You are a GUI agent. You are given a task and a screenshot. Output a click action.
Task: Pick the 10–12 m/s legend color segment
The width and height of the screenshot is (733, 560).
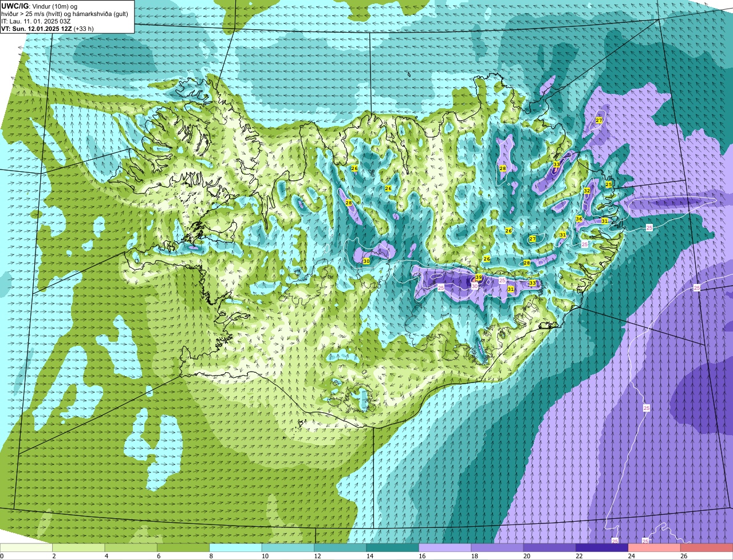point(288,548)
